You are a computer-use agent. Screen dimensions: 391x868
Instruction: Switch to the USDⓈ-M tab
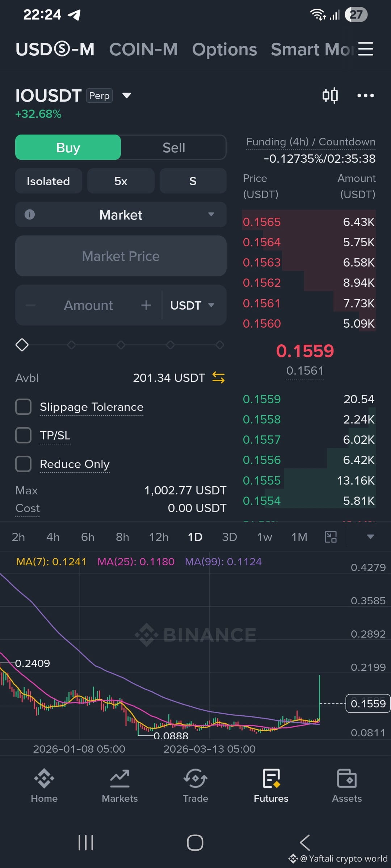[x=55, y=49]
